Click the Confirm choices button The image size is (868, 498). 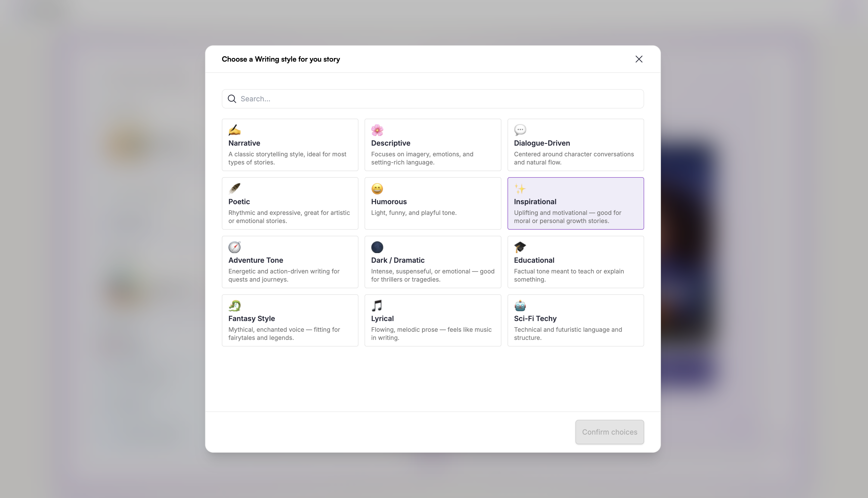(609, 432)
